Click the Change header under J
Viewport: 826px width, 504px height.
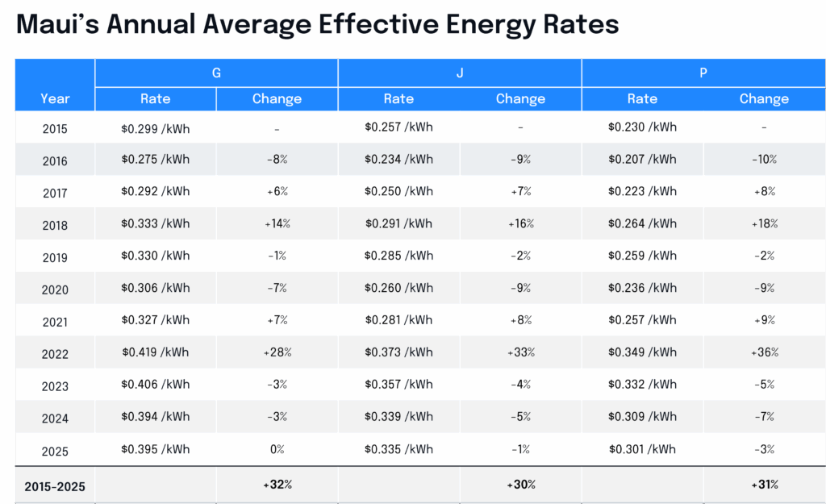point(520,98)
